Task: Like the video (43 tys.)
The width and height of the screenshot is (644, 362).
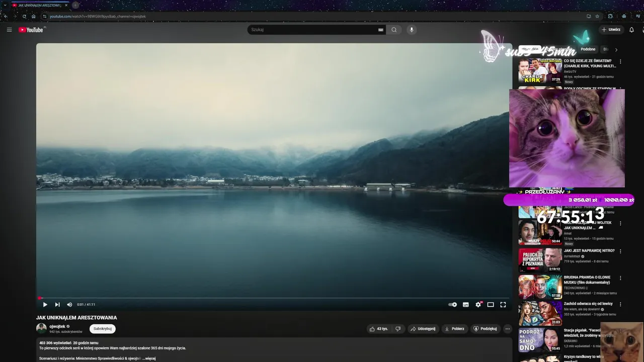Action: [x=379, y=329]
